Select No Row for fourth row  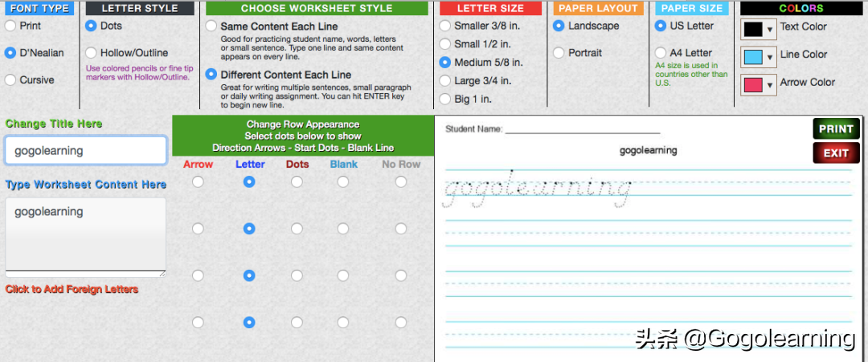coord(401,323)
